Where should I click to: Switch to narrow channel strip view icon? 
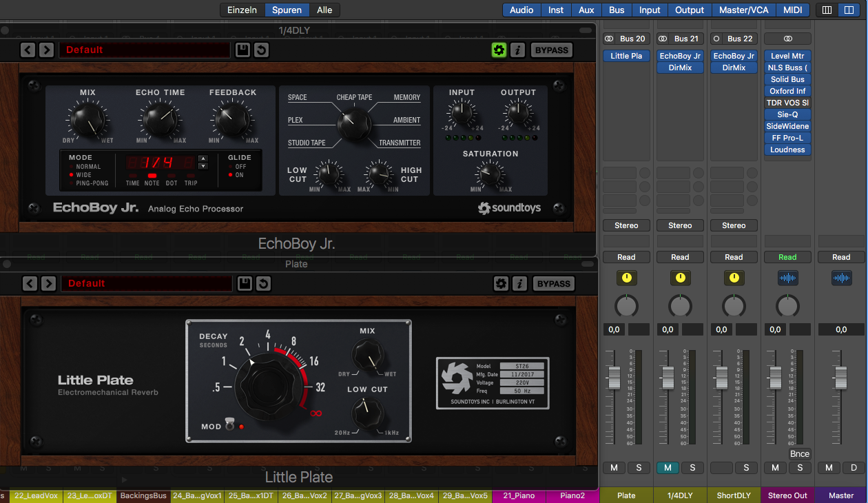(x=827, y=10)
